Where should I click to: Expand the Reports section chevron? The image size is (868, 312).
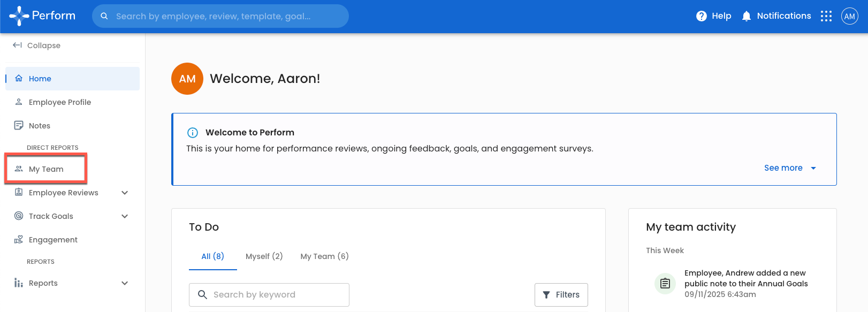tap(125, 283)
